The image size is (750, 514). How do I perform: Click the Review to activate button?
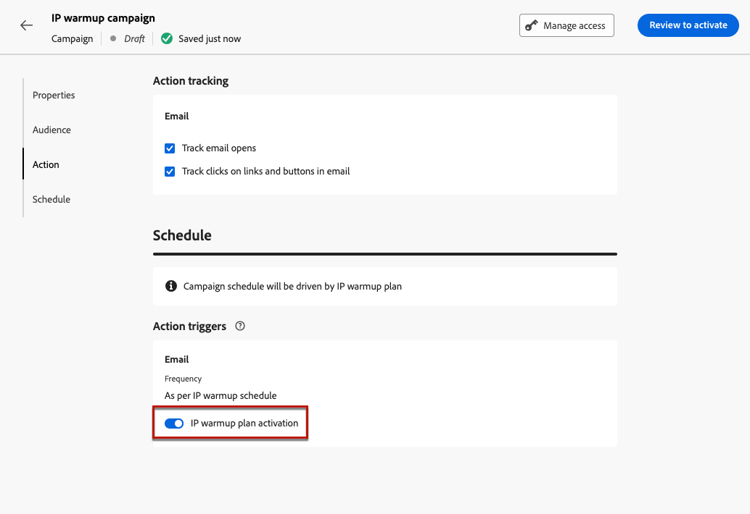tap(688, 25)
